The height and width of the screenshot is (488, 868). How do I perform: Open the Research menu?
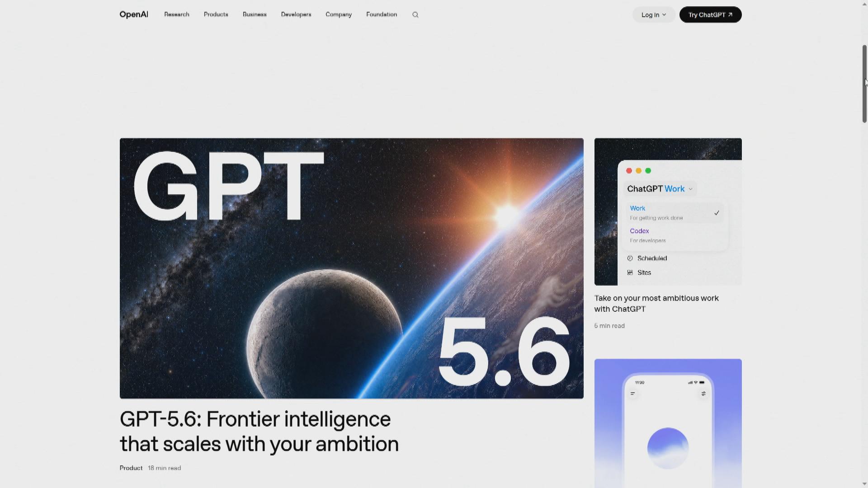(177, 14)
